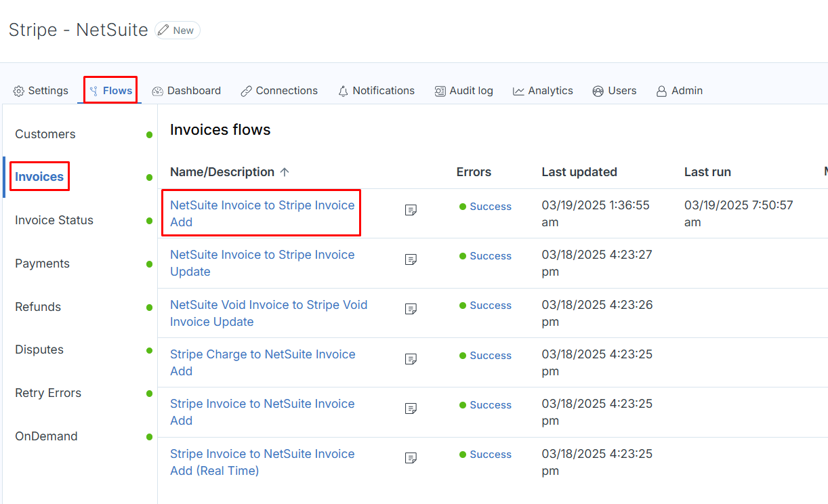Image resolution: width=828 pixels, height=504 pixels.
Task: Select OnDemand in the flow sidebar
Action: coord(46,436)
